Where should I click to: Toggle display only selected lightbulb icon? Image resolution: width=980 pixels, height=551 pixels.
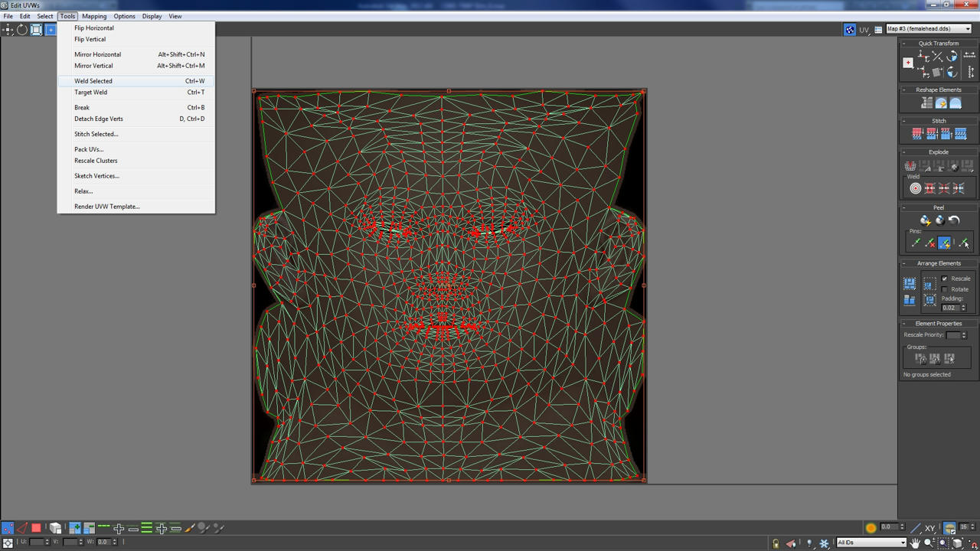809,543
